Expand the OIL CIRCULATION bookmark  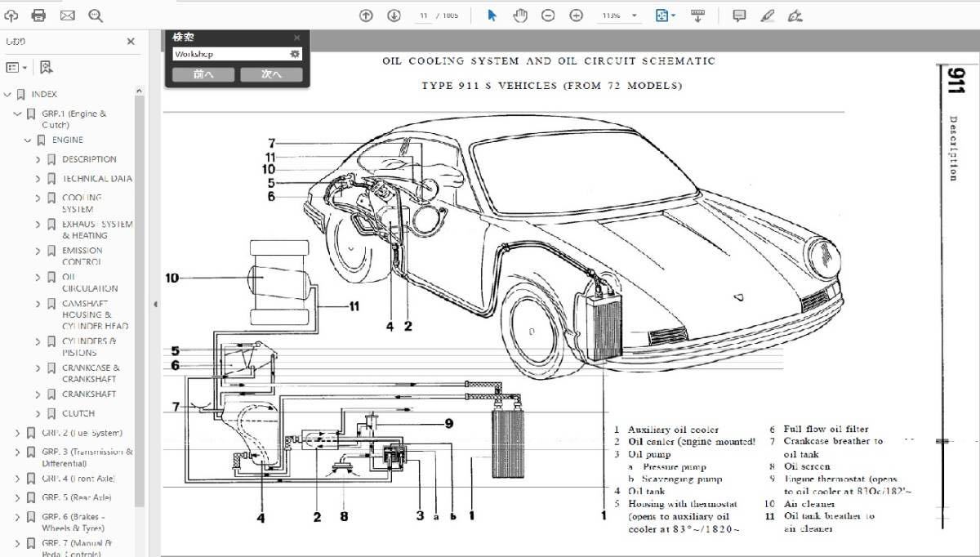point(38,277)
